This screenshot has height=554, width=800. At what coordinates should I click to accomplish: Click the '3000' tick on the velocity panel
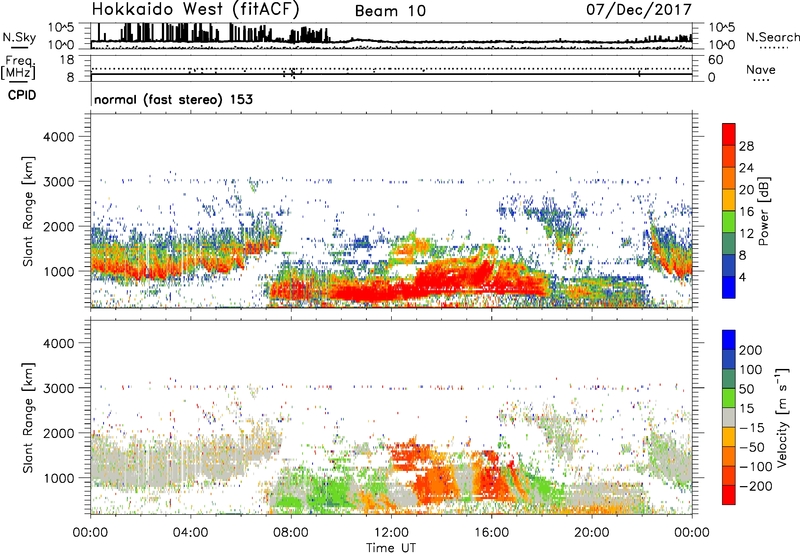[x=58, y=388]
